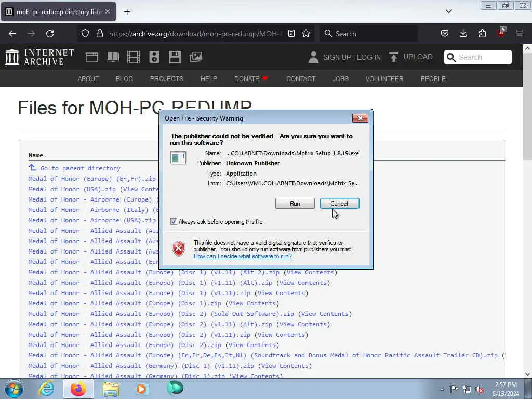Open the JOBS menu item
The image size is (532, 399).
click(340, 79)
